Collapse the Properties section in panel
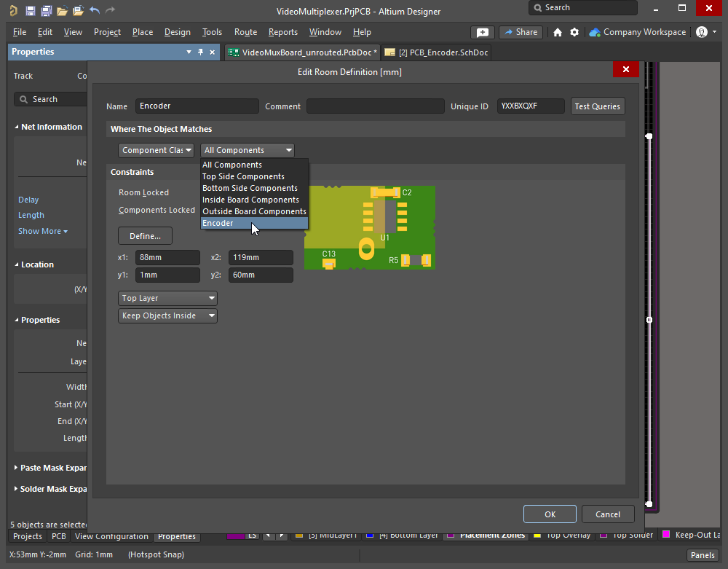The image size is (728, 569). coord(17,320)
